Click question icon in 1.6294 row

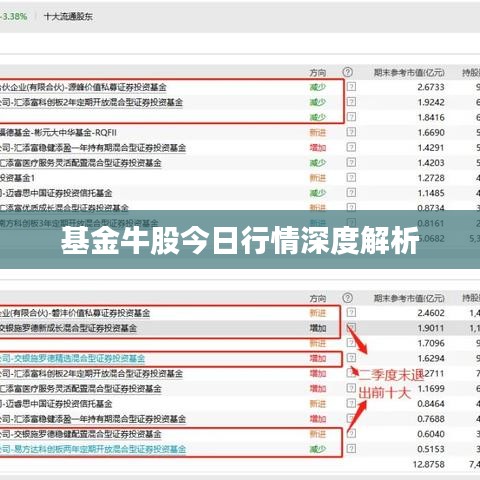351,358
